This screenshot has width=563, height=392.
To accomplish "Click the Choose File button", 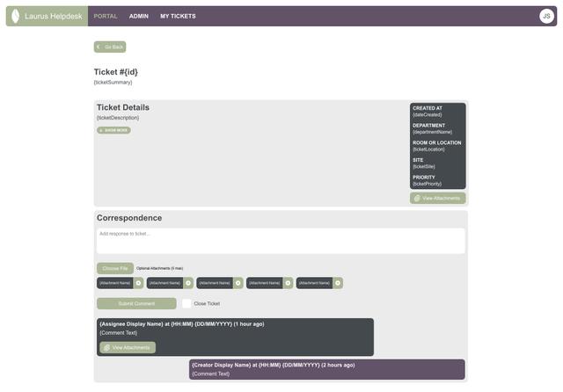I will click(x=115, y=268).
